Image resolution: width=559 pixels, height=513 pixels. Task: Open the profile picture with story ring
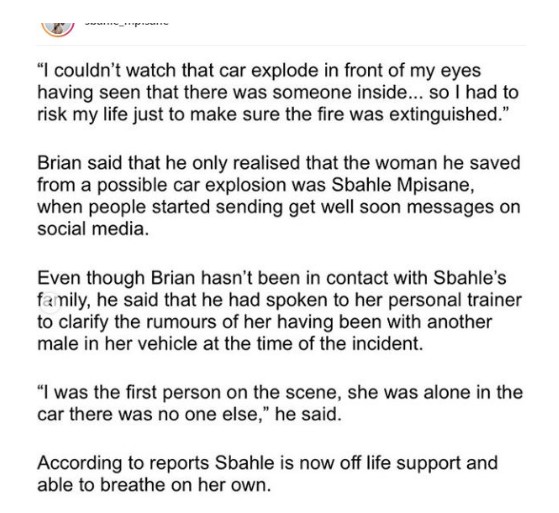[57, 28]
